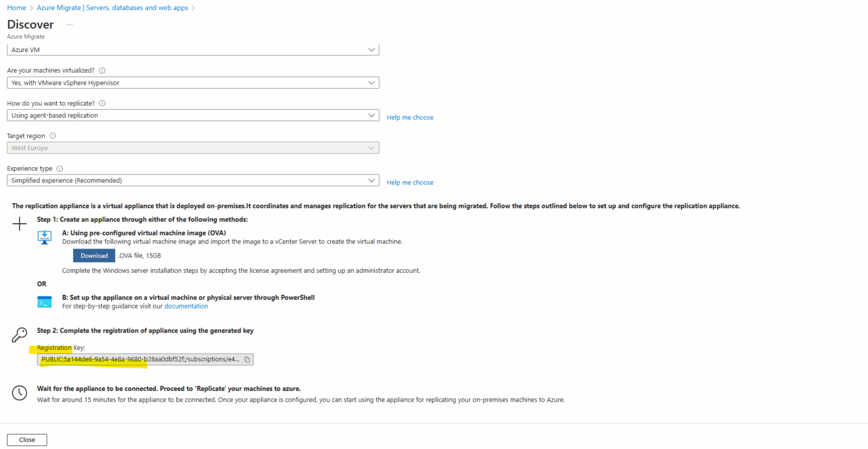Click info icon beside Target region
868x449 pixels.
[x=52, y=135]
